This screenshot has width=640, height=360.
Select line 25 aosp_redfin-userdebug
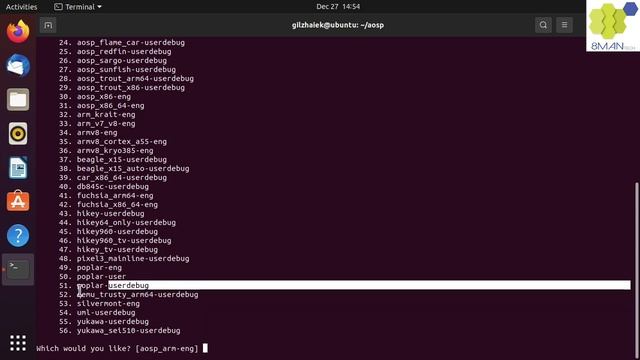tap(115, 51)
